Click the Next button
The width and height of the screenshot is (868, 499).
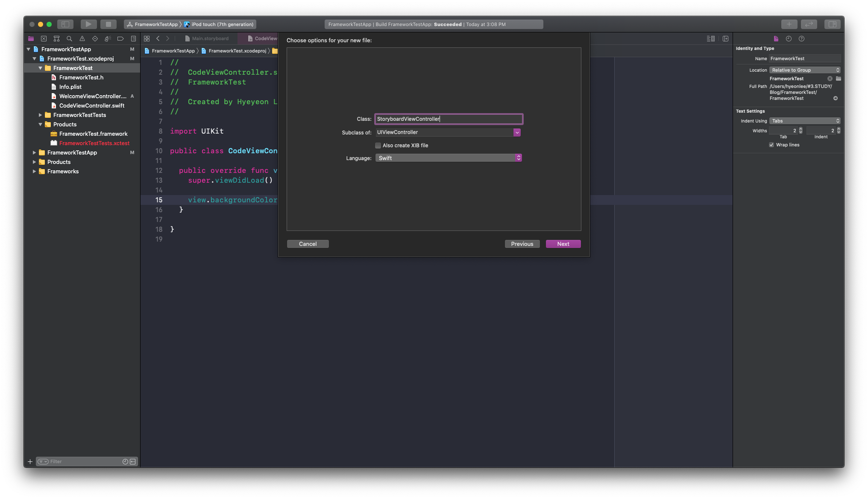click(563, 244)
